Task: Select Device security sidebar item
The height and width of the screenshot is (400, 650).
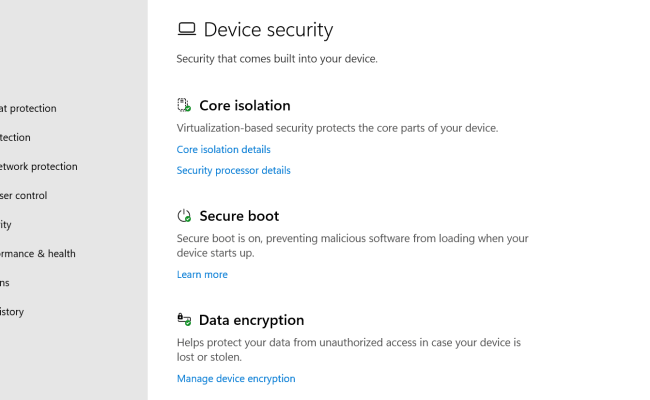Action: (6, 225)
